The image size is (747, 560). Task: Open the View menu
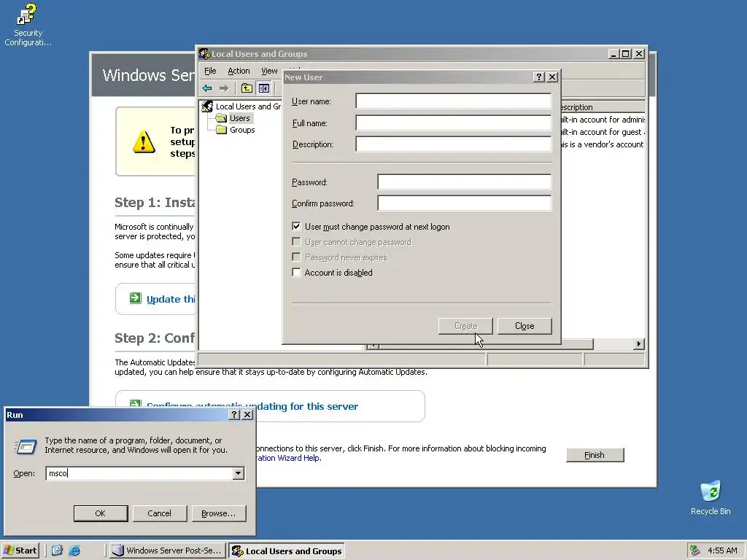(x=269, y=71)
